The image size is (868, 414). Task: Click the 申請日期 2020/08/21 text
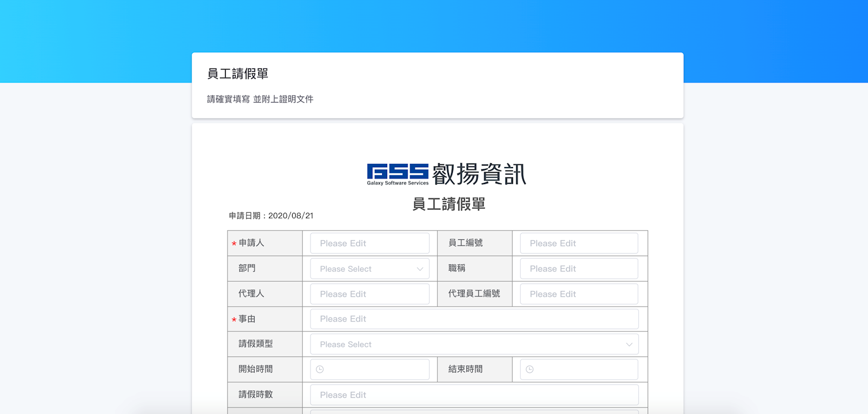(x=271, y=216)
